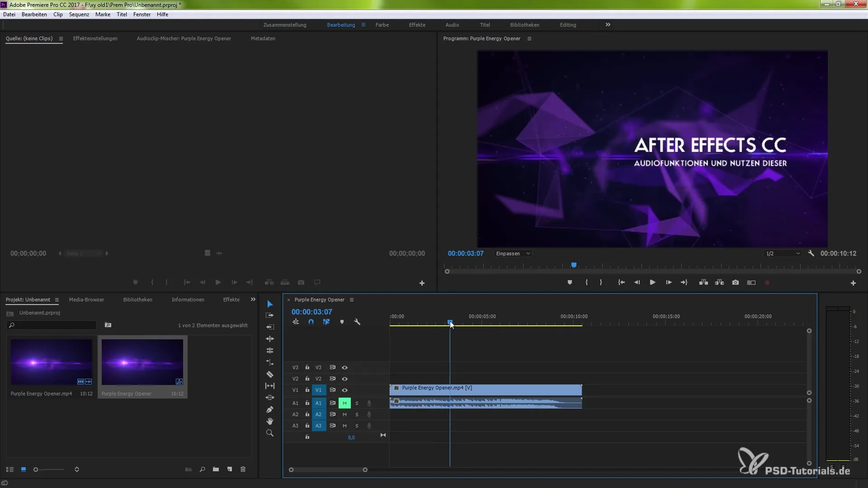This screenshot has height=488, width=868.
Task: Select the Slip tool
Action: (x=270, y=386)
